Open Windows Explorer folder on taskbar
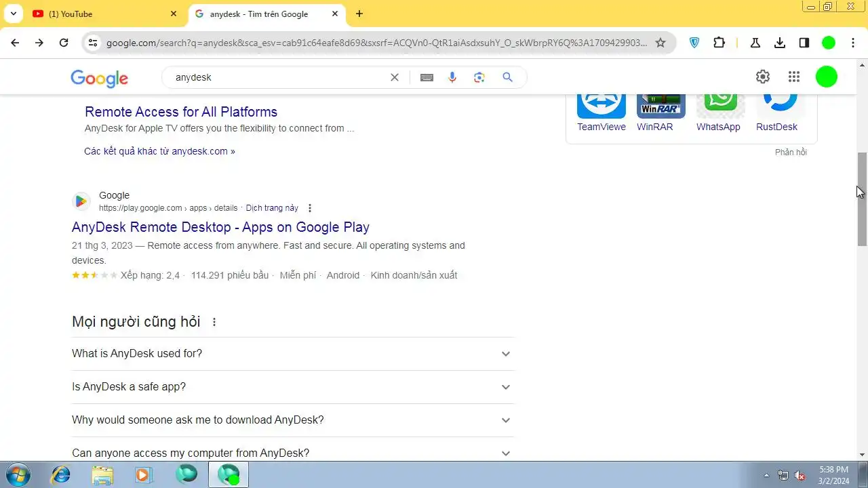The image size is (868, 488). click(x=102, y=474)
